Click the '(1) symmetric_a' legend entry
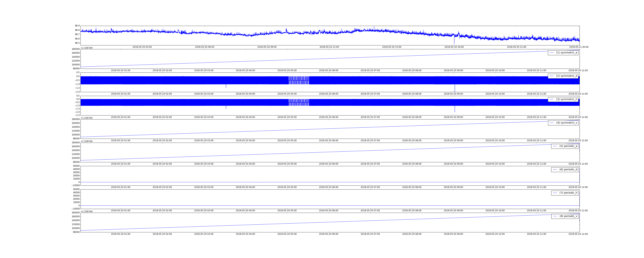644x258 pixels. tap(563, 53)
